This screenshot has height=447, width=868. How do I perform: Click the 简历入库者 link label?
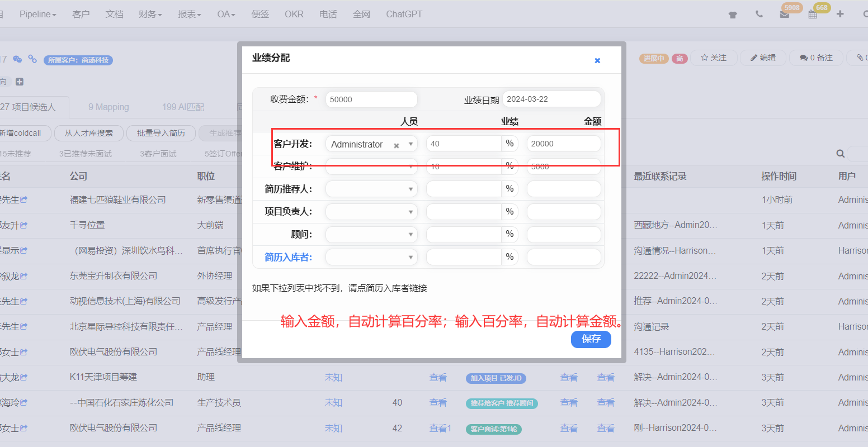pos(288,257)
